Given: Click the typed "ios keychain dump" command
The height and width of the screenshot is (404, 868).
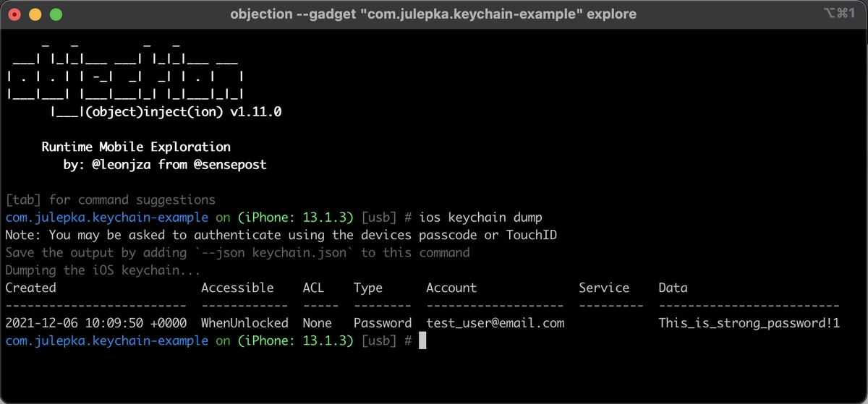Looking at the screenshot, I should (480, 218).
